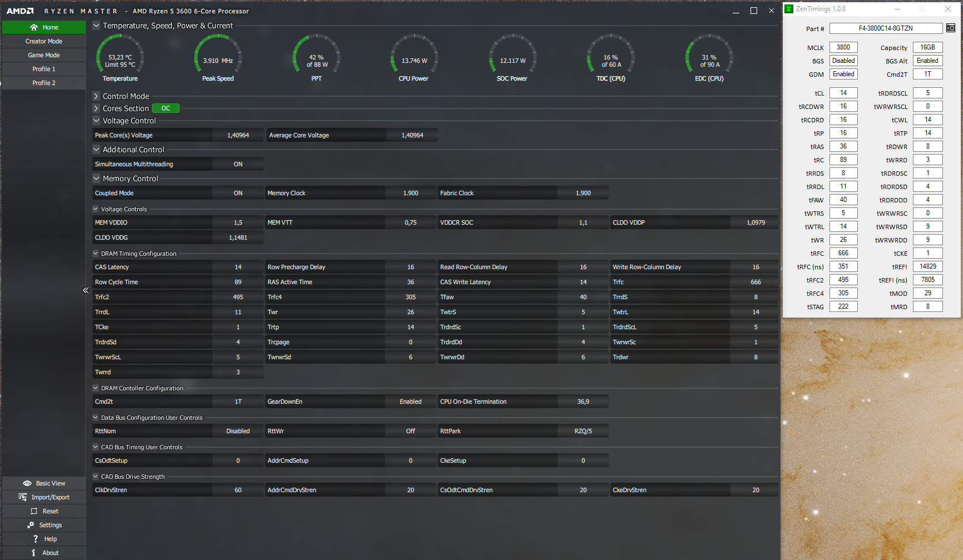
Task: Collapse the sidebar with the double-chevron icon
Action: click(86, 290)
